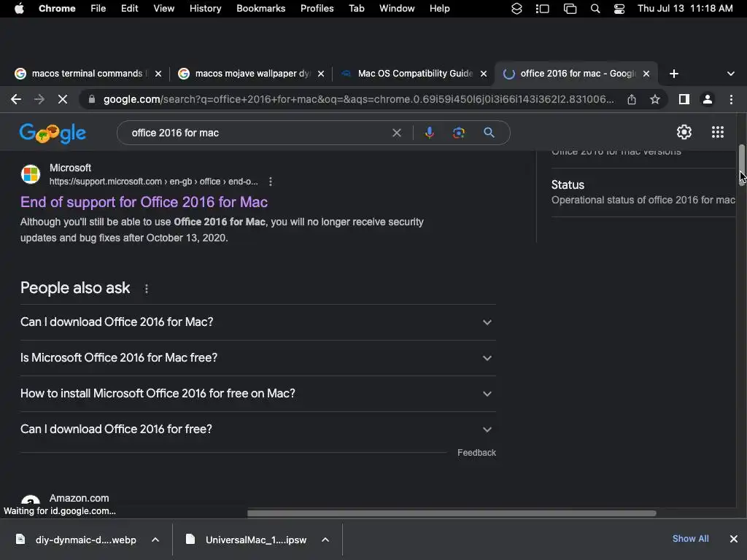
Task: Click the overlapping windows menu bar icon
Action: click(570, 9)
